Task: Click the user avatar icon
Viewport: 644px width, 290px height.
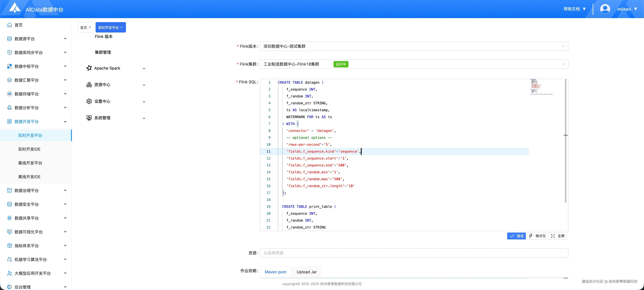Action: click(x=605, y=9)
